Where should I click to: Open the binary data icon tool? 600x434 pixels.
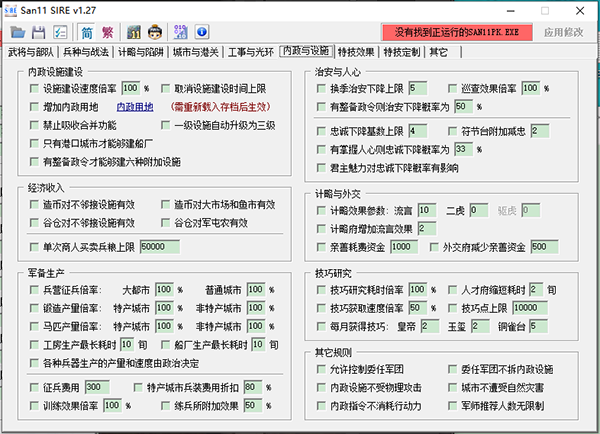coord(181,32)
